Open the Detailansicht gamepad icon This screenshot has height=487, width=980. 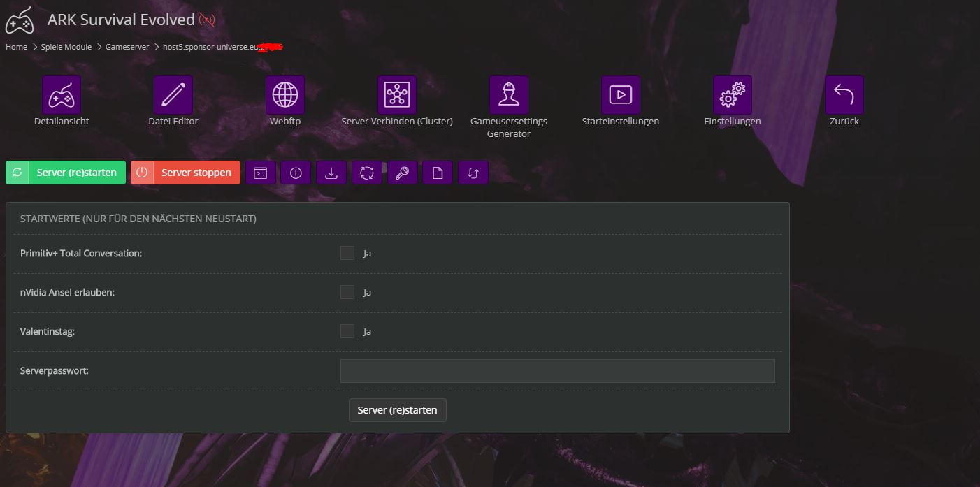click(x=62, y=95)
